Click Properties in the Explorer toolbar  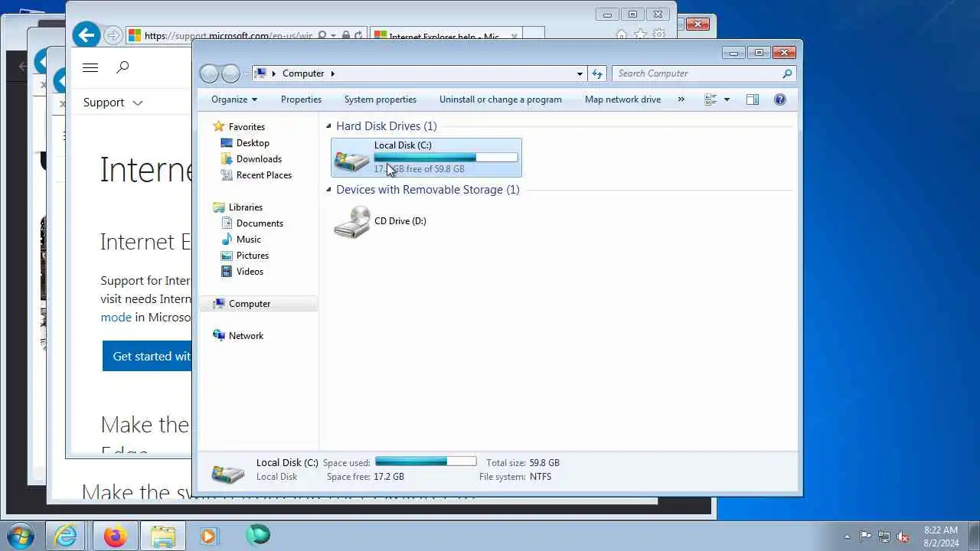(x=301, y=99)
